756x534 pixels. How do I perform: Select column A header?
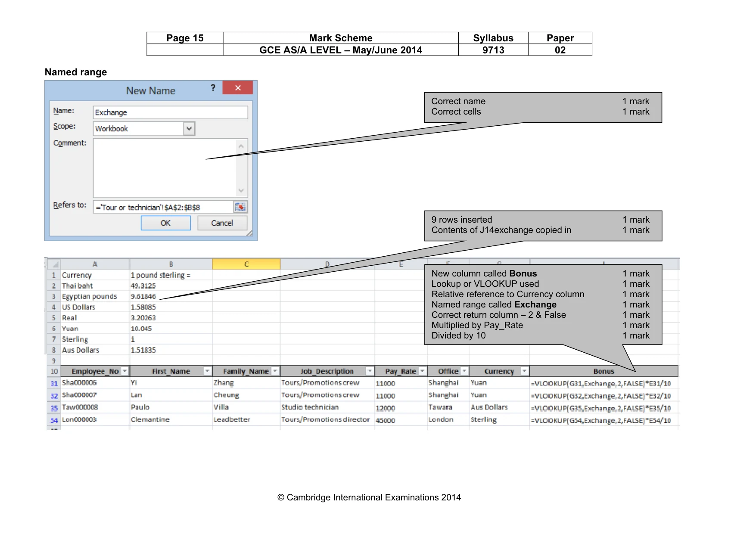pyautogui.click(x=95, y=264)
